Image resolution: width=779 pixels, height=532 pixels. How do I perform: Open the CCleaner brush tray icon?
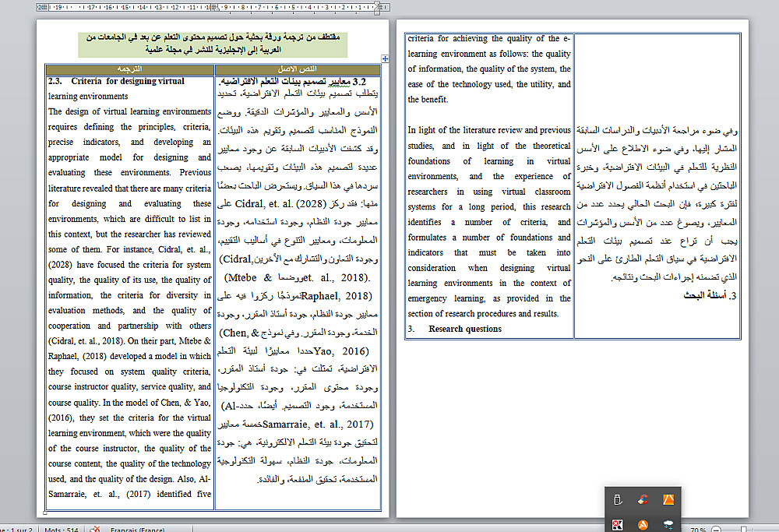[643, 500]
